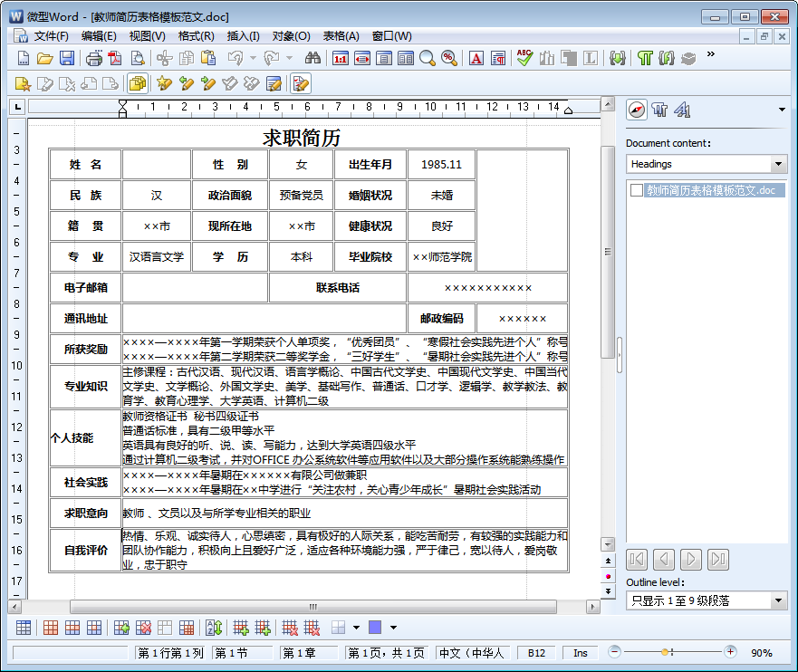Open the 窗口(W) menu
The image size is (798, 672).
click(x=392, y=36)
